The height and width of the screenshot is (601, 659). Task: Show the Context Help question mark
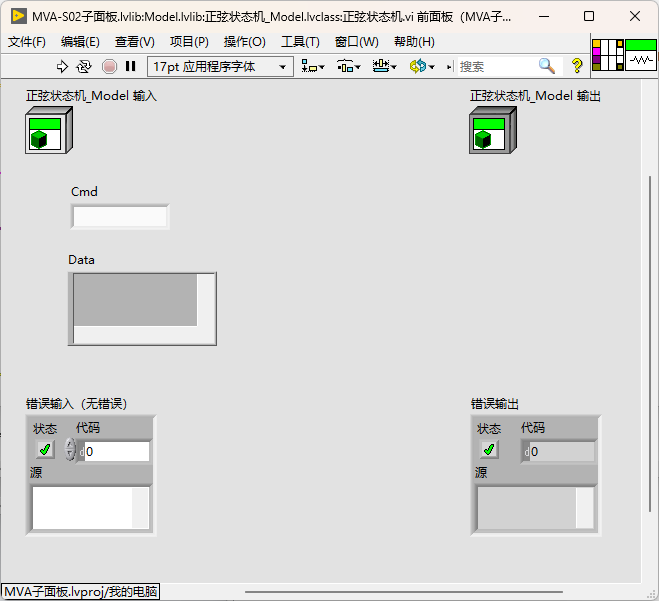[577, 66]
